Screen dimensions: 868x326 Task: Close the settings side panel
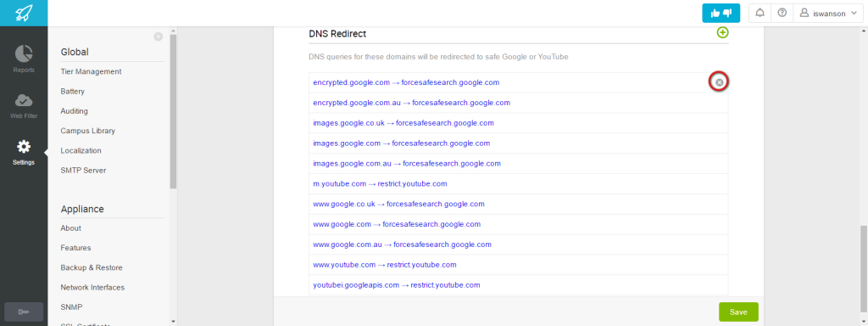tap(159, 37)
